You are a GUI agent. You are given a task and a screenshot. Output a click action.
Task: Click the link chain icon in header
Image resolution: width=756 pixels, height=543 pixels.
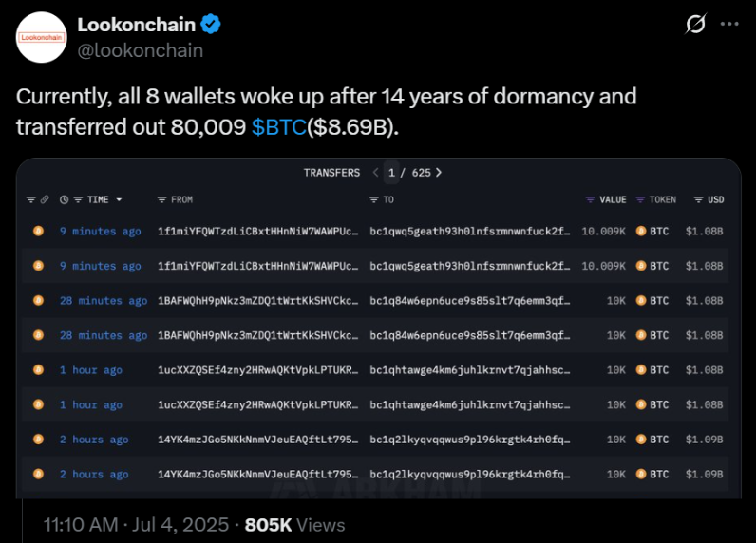click(45, 199)
